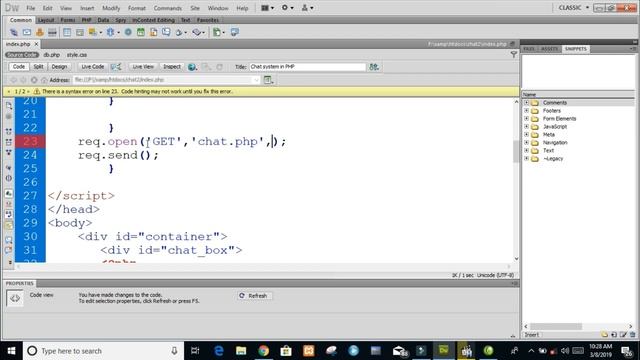The width and height of the screenshot is (640, 360).
Task: Toggle Inspect mode
Action: [172, 67]
